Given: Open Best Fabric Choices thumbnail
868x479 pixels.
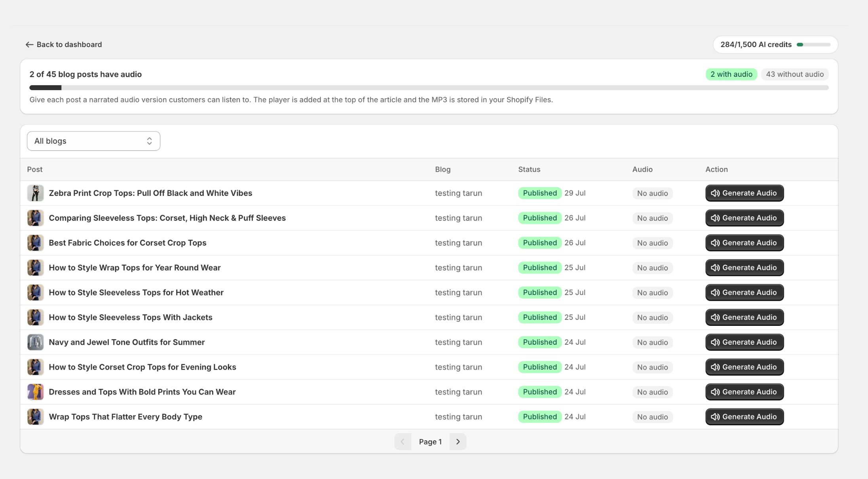Looking at the screenshot, I should pos(35,243).
